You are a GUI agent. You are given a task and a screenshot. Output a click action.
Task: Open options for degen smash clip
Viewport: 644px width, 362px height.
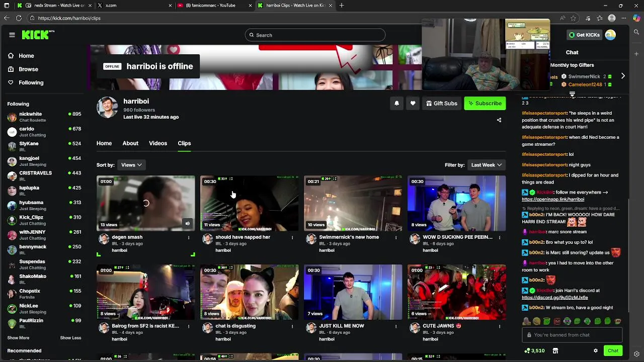189,237
